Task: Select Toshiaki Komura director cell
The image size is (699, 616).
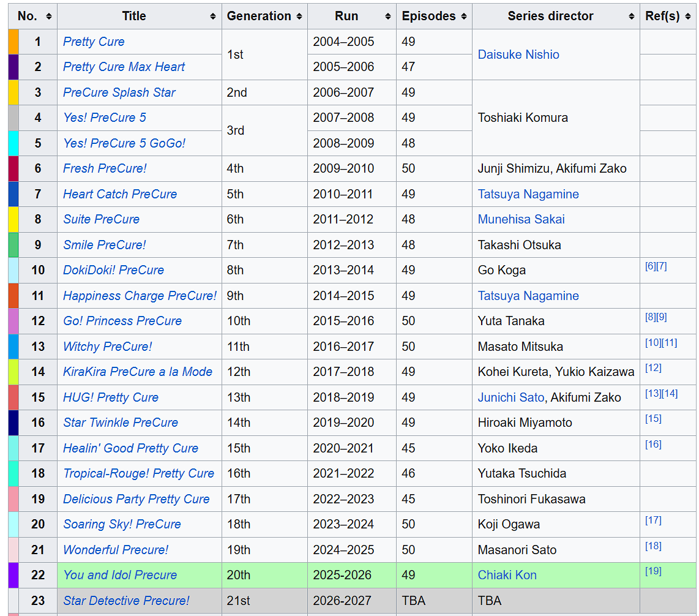Action: point(556,118)
